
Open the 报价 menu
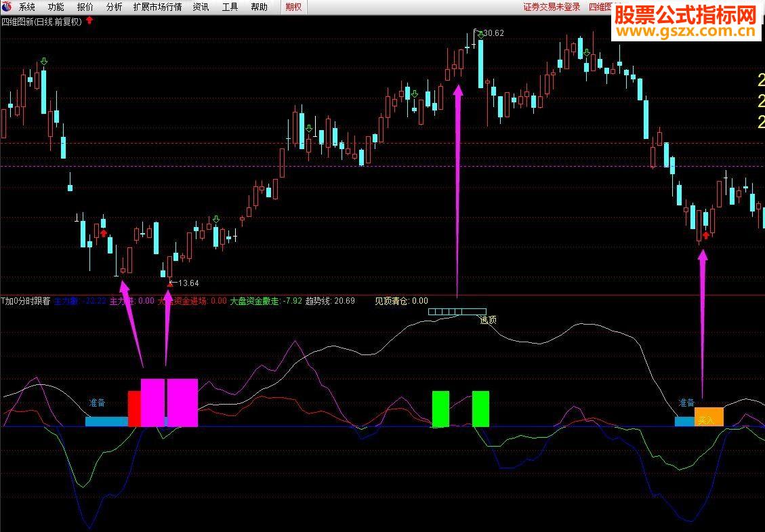[85, 7]
